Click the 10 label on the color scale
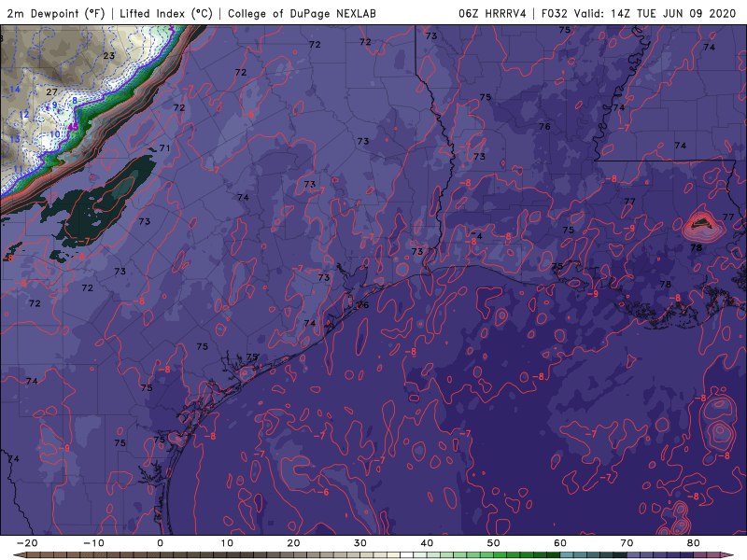 (x=227, y=543)
